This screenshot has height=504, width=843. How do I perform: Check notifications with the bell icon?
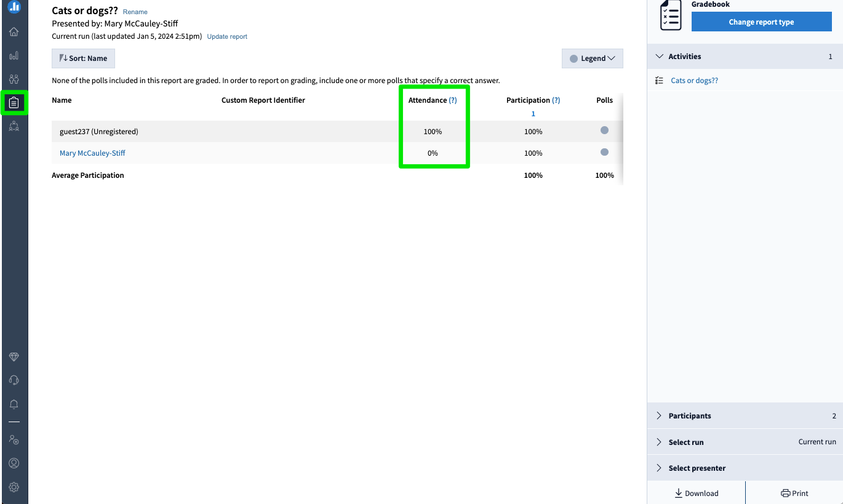[14, 404]
